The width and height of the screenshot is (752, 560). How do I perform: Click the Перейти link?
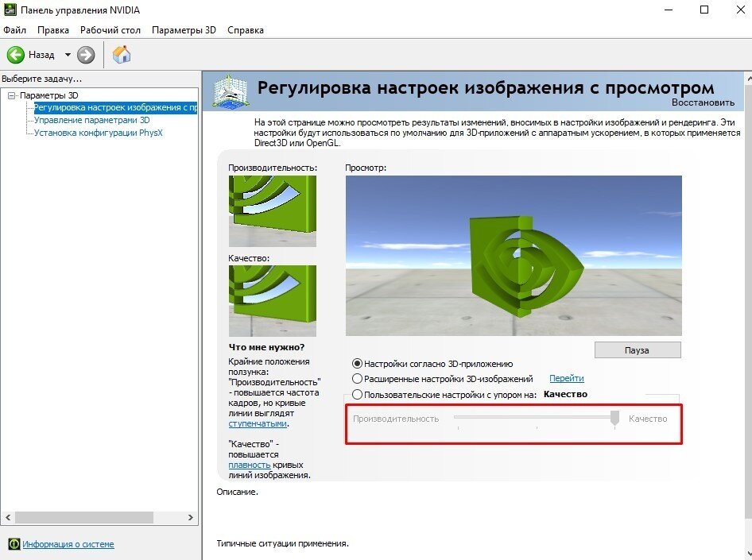tap(567, 378)
